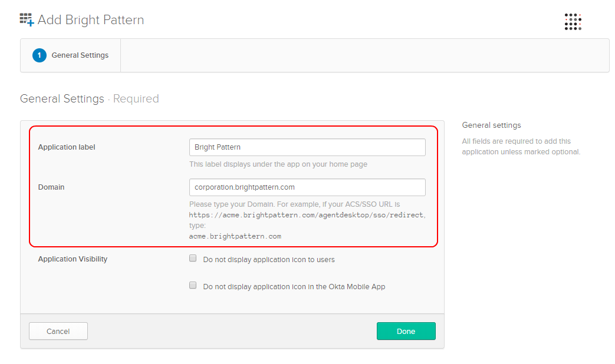Click the example ACS/SSO redirect URL text

click(x=307, y=215)
